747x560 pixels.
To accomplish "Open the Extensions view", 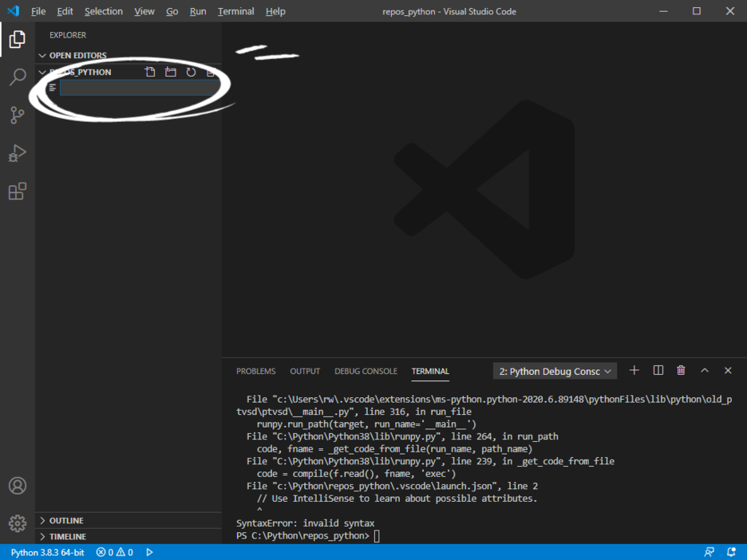I will pos(17,191).
